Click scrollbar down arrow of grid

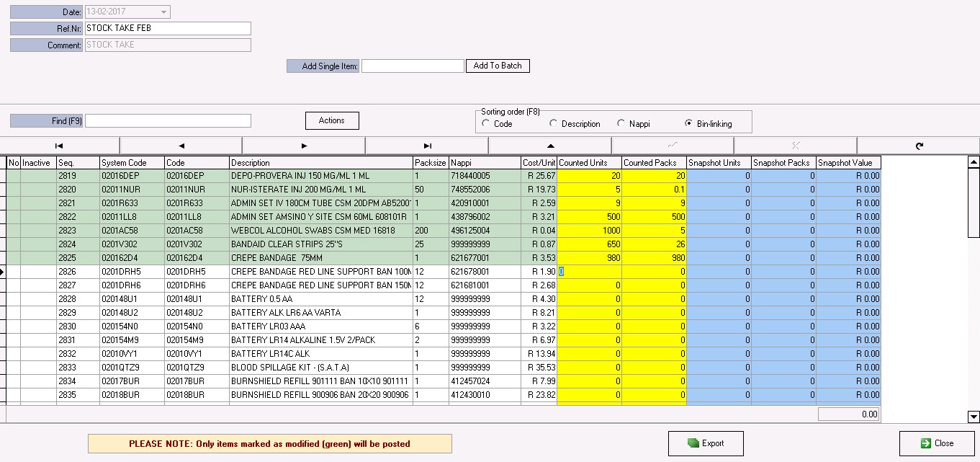(x=974, y=416)
